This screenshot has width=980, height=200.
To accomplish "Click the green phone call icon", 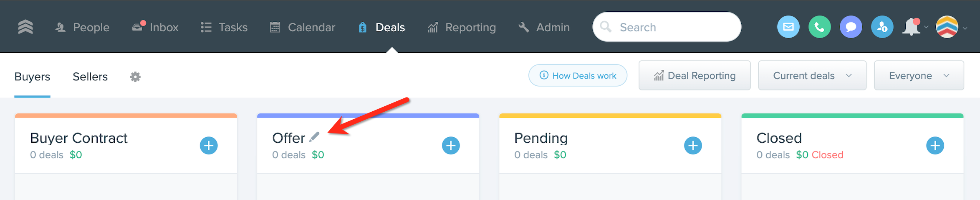I will (819, 27).
